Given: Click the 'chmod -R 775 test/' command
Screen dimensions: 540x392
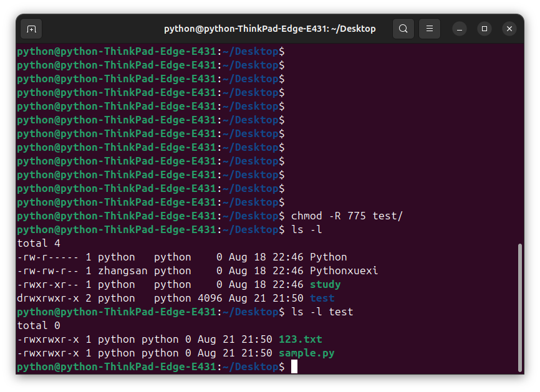Looking at the screenshot, I should pyautogui.click(x=347, y=216).
